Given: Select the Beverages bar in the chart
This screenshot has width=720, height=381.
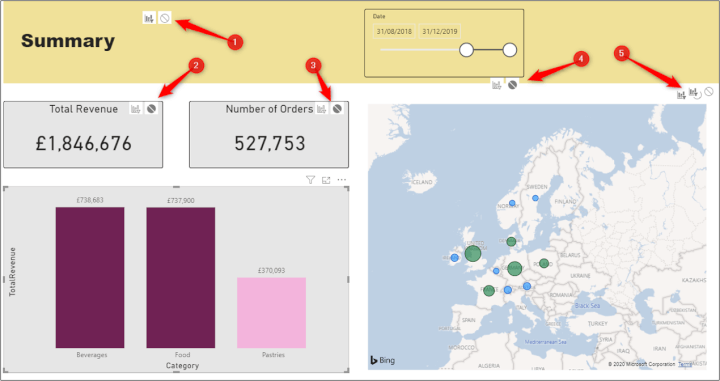Looking at the screenshot, I should (90, 278).
